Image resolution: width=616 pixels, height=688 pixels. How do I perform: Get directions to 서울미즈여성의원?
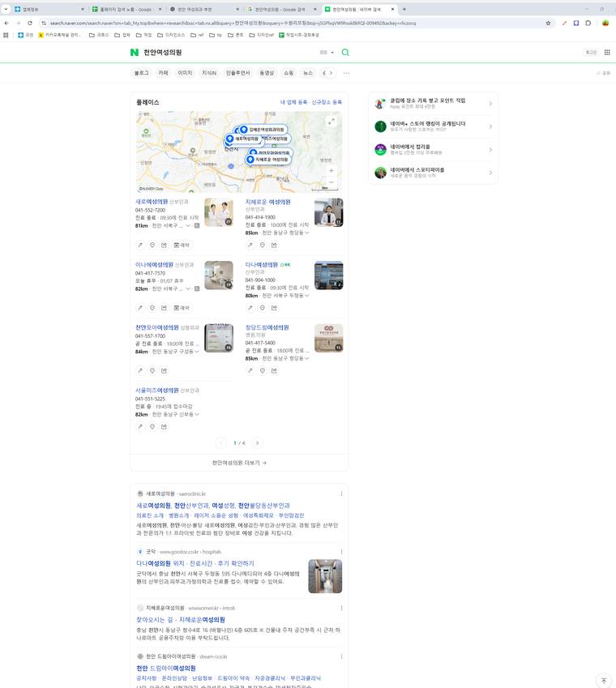140,426
